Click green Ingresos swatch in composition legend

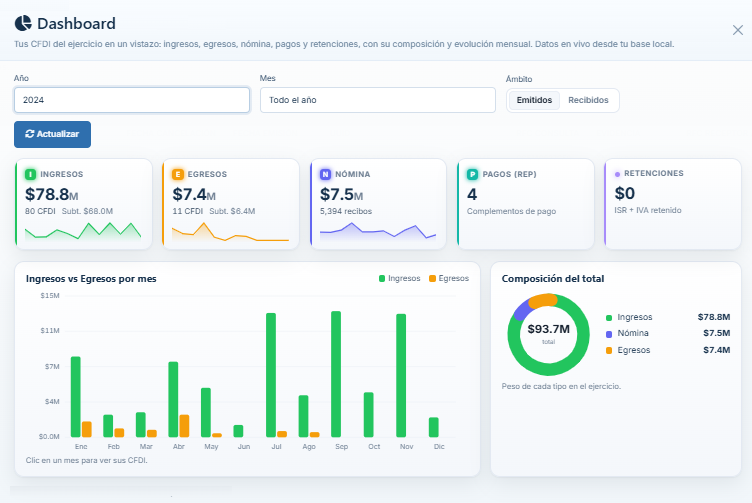coord(609,317)
